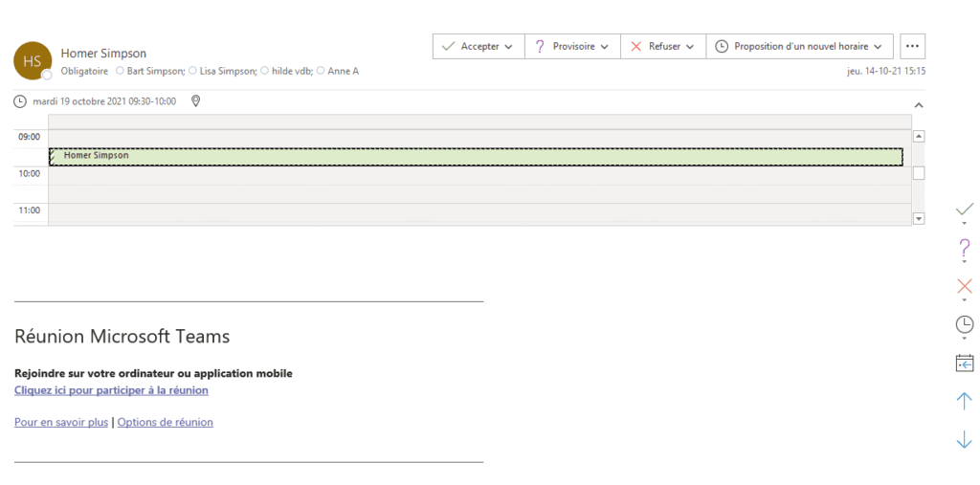
Task: Open Proposition d'un nouvel horaire menu
Action: point(799,46)
